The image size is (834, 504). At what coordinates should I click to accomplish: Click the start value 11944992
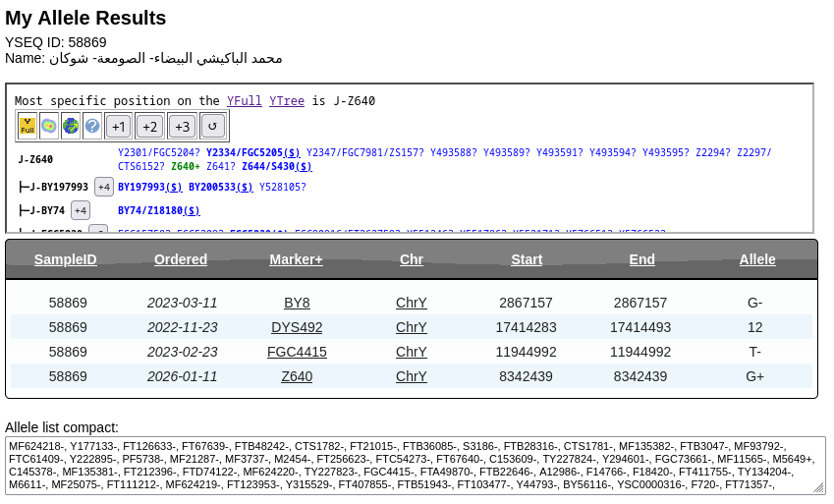(526, 352)
